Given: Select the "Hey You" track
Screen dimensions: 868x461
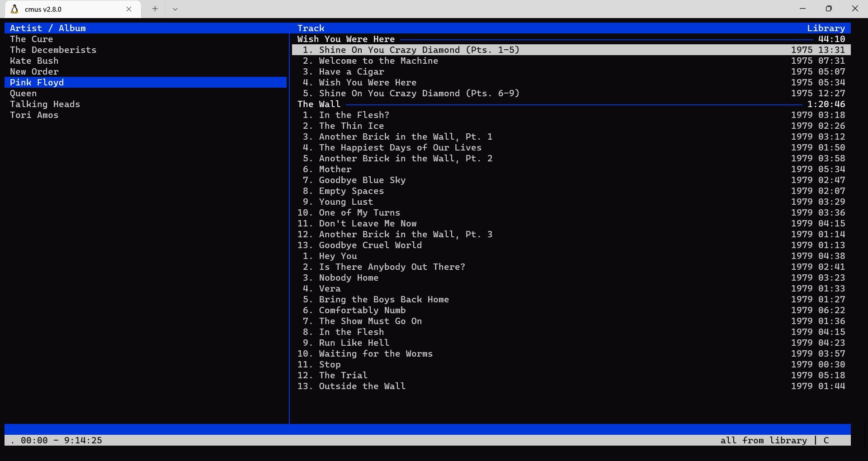Looking at the screenshot, I should tap(571, 256).
